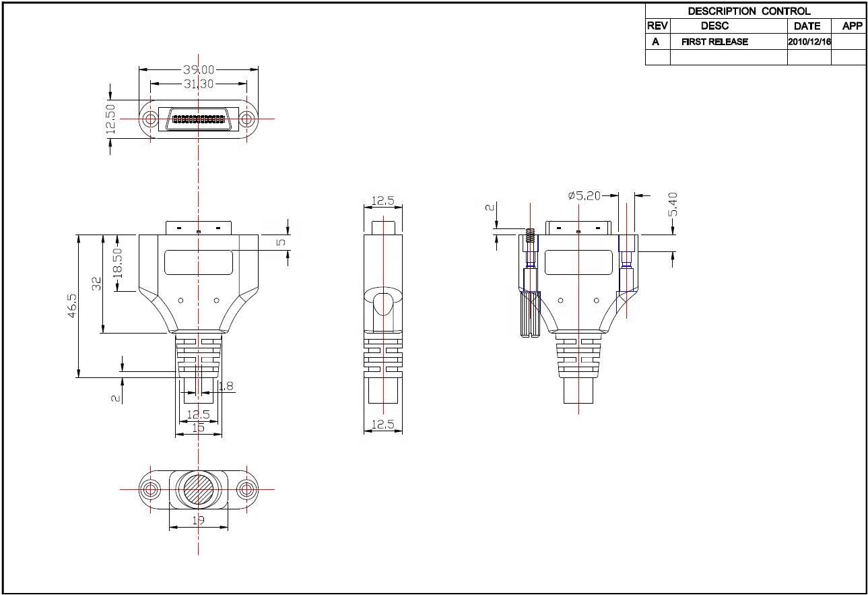The height and width of the screenshot is (595, 868).
Task: Click the 15 width dimension label
Action: point(198,427)
